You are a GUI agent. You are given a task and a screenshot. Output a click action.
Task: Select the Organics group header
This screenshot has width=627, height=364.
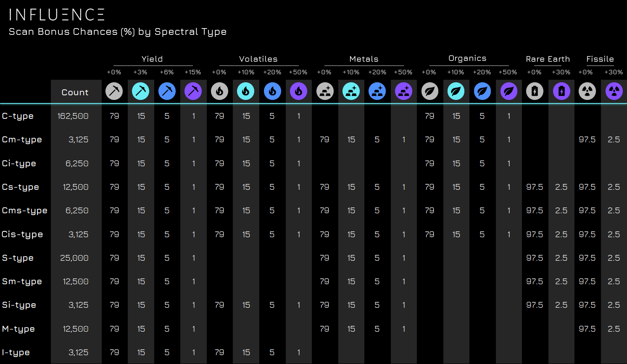pos(467,59)
